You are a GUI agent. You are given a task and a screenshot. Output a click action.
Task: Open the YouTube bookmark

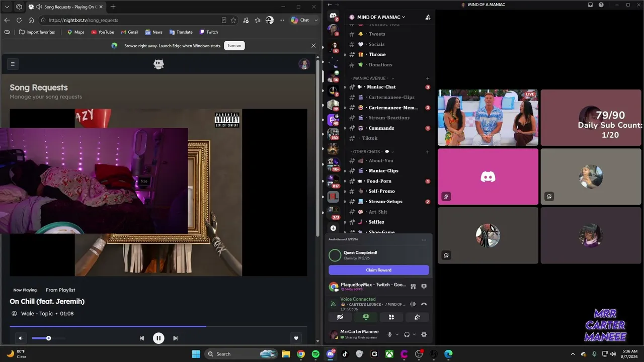[x=103, y=32]
